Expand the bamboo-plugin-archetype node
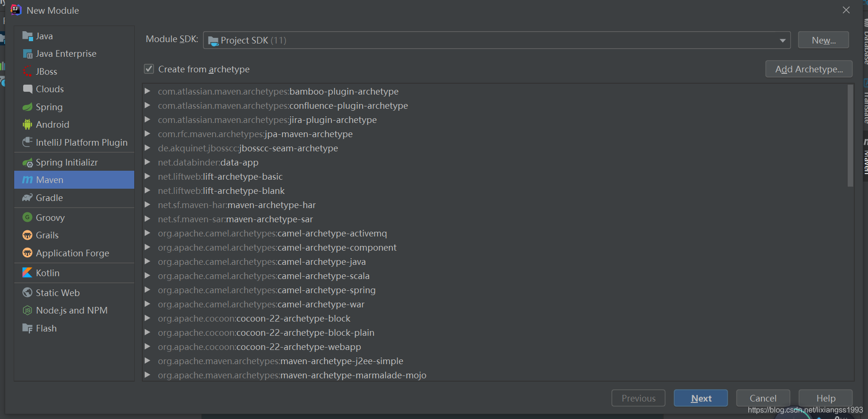Viewport: 868px width, 419px height. click(x=148, y=91)
